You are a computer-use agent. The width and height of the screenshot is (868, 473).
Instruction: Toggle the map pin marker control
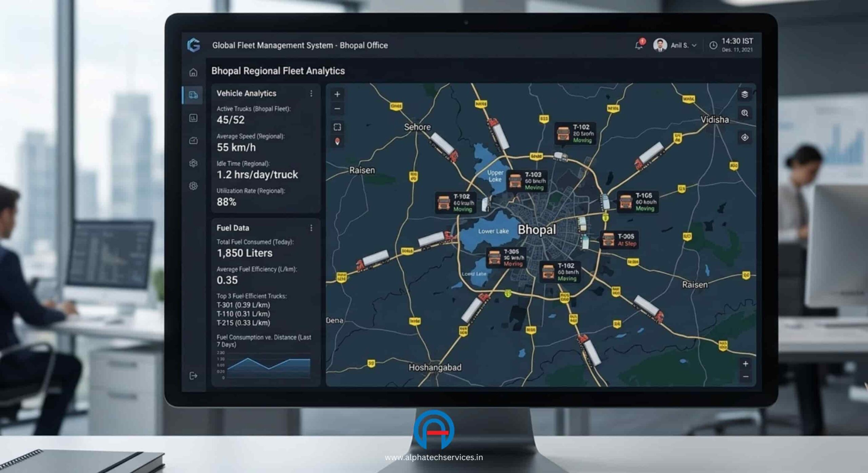(337, 141)
